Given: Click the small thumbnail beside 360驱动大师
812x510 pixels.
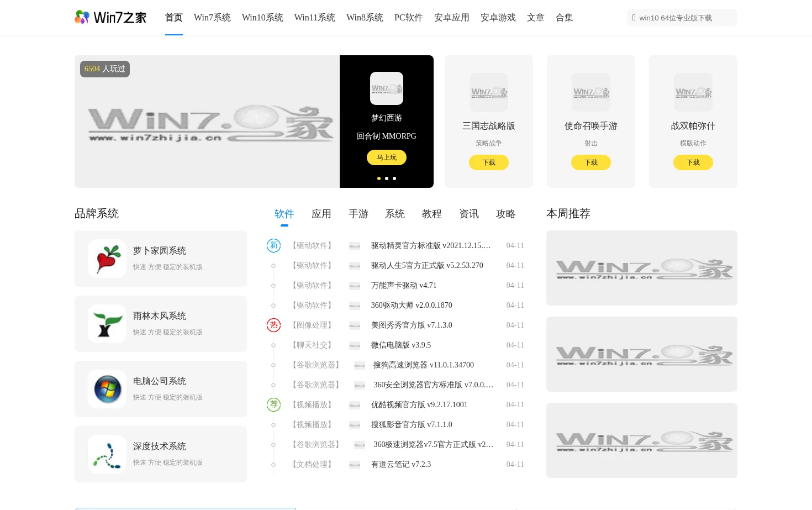Looking at the screenshot, I should coord(355,306).
